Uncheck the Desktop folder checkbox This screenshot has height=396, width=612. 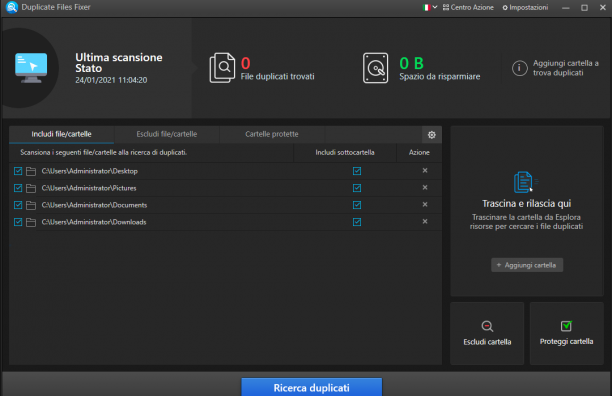pyautogui.click(x=18, y=171)
